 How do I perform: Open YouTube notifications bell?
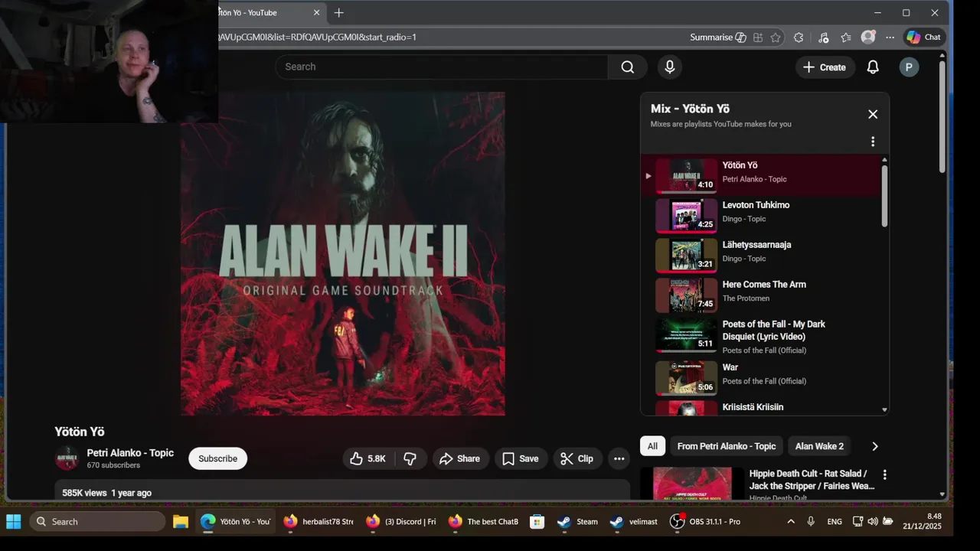coord(873,67)
